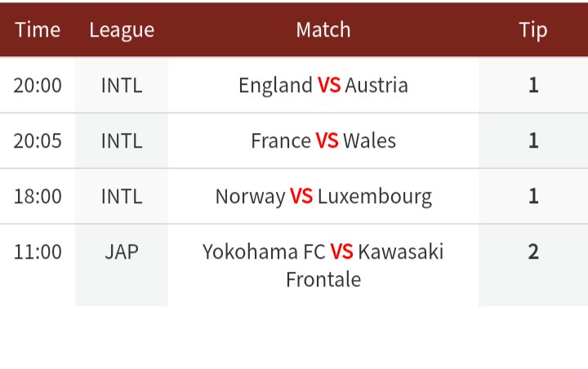Click INTL league in England row
Image resolution: width=588 pixels, height=369 pixels.
[x=122, y=85]
